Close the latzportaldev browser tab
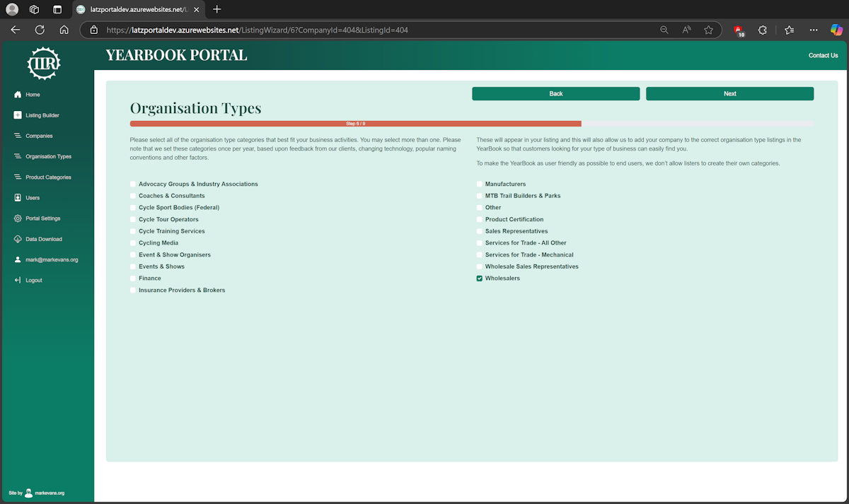The image size is (849, 504). coord(196,9)
